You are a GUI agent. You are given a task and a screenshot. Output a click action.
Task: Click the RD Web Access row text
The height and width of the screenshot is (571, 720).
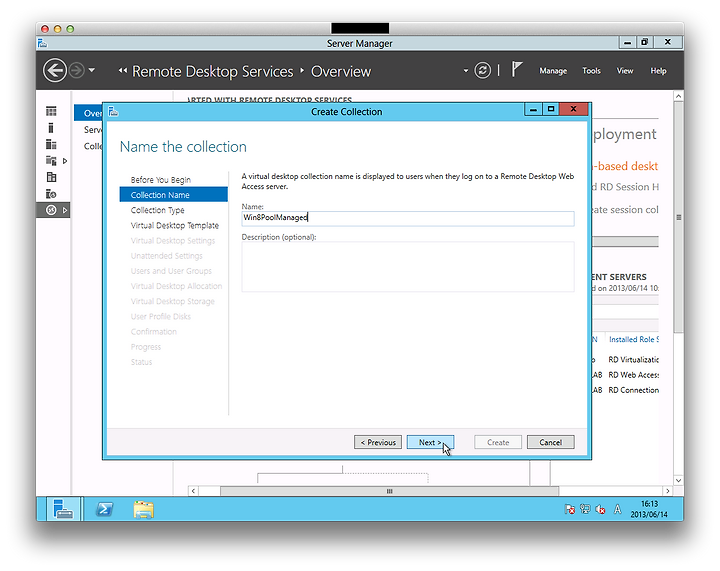pyautogui.click(x=634, y=375)
